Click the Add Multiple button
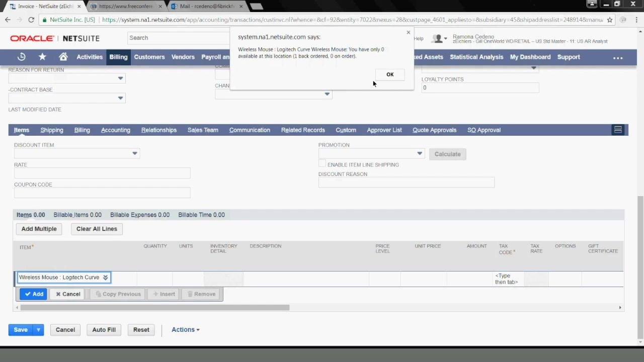Viewport: 644px width, 362px height. pos(39,229)
